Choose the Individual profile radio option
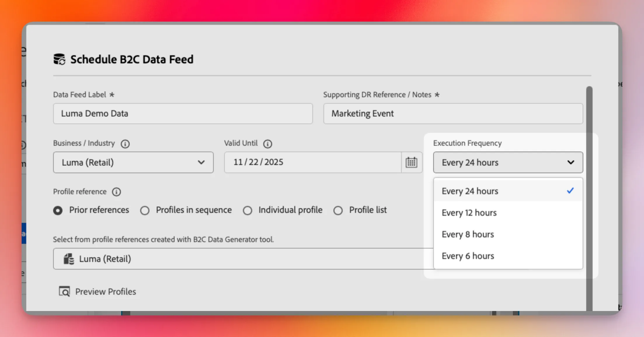 point(248,210)
